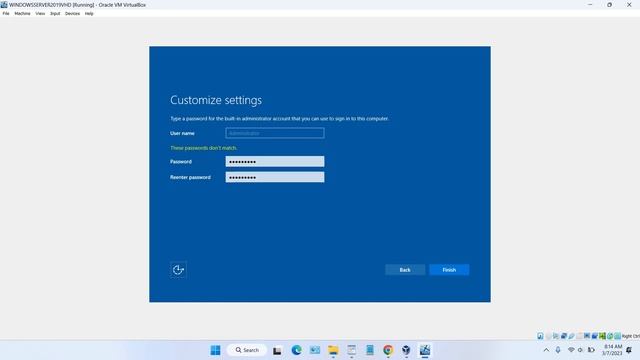Open VirtualBox Manager taskbar icon
The image size is (640, 360).
point(406,350)
